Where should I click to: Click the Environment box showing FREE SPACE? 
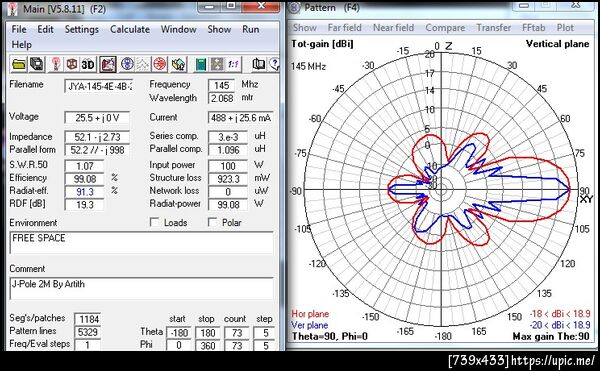pos(142,243)
